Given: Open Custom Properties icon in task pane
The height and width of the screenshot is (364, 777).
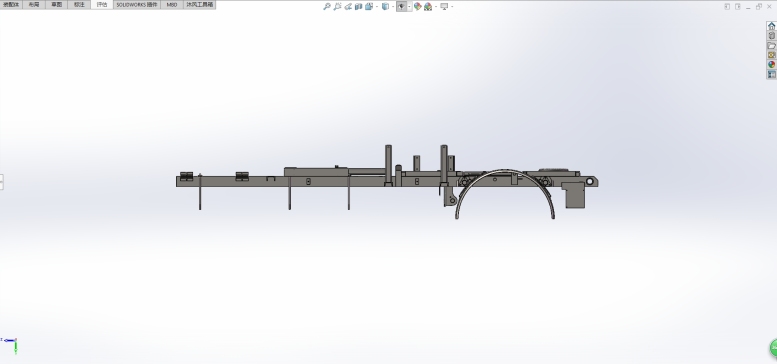Looking at the screenshot, I should point(772,74).
